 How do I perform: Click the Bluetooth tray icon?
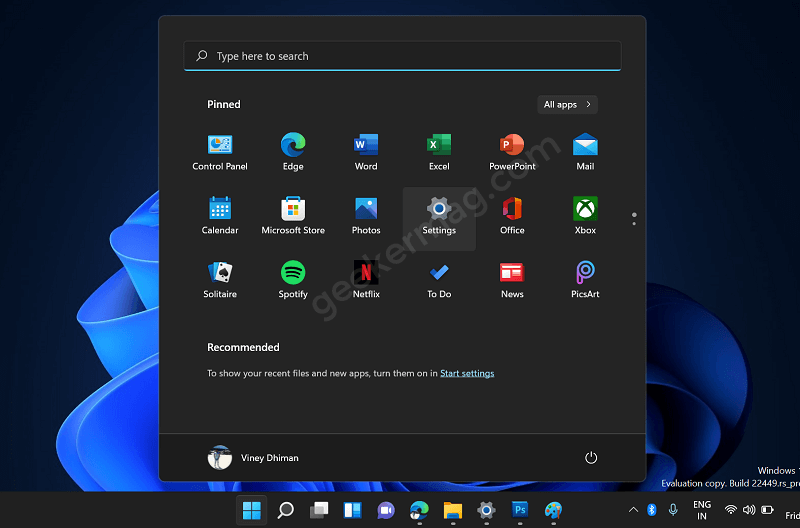pyautogui.click(x=652, y=509)
